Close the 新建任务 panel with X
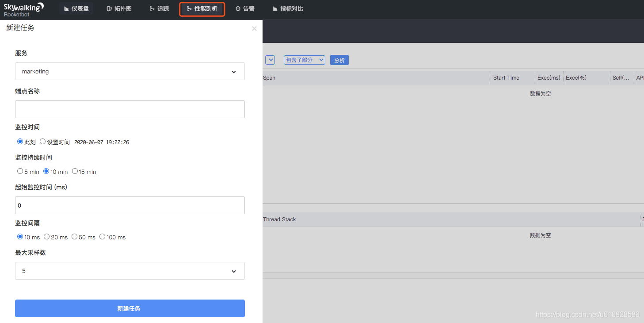The height and width of the screenshot is (323, 644). point(254,29)
